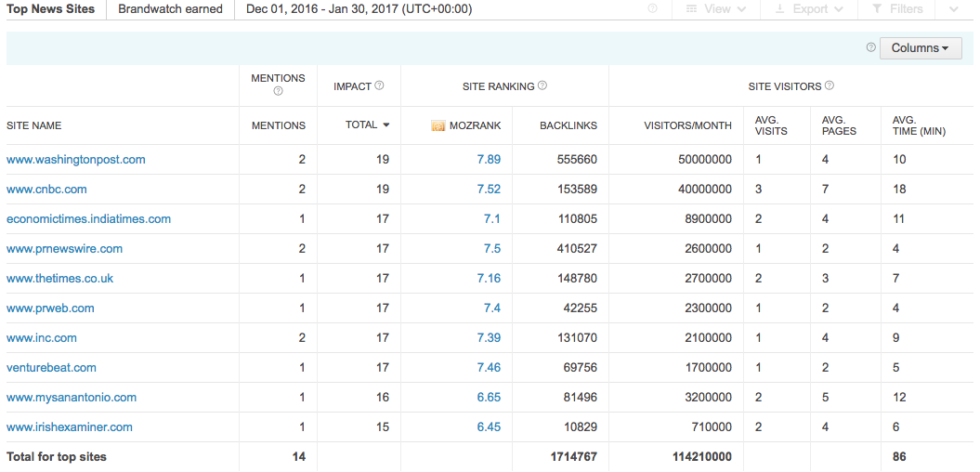Click the date range Dec 01, 2016 selector
This screenshot has height=472, width=980.
point(359,9)
